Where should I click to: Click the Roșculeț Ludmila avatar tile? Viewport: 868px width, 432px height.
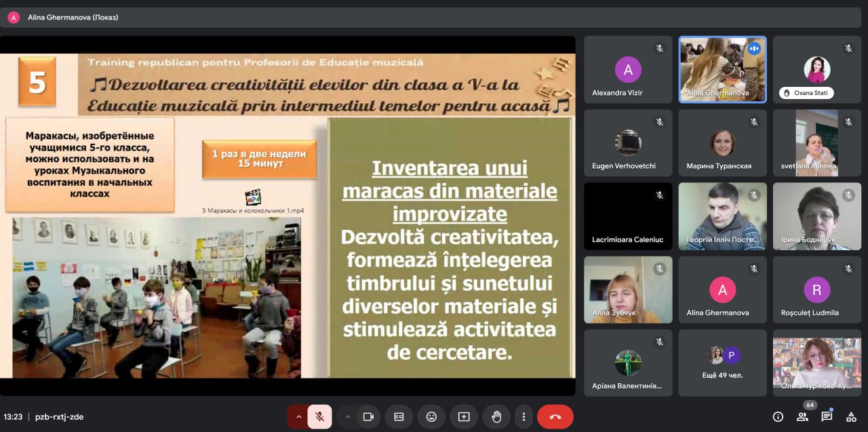817,290
